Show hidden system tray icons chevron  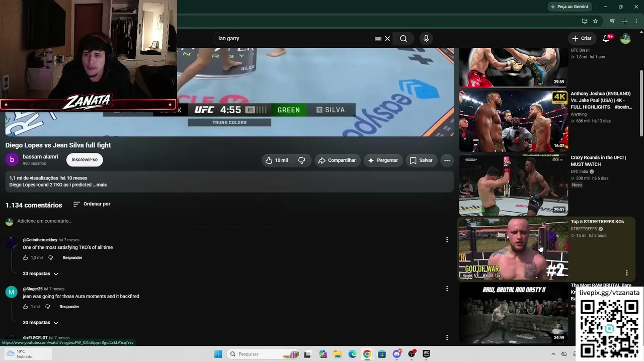tap(553, 354)
